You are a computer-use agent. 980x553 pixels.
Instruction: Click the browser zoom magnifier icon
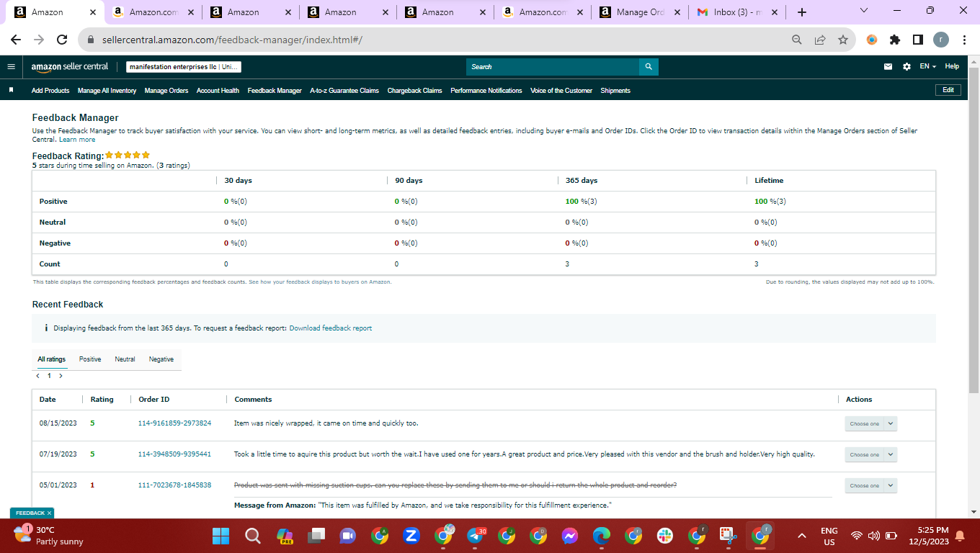(796, 40)
